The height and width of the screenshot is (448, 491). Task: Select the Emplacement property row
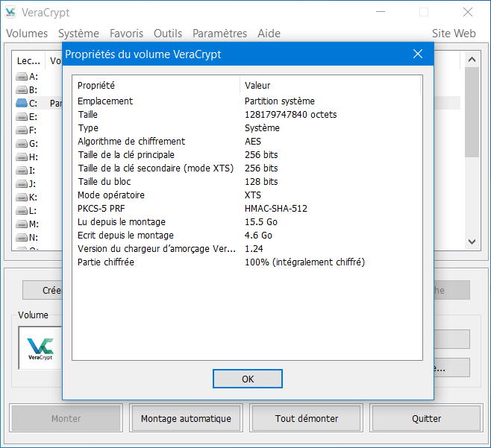tap(248, 101)
